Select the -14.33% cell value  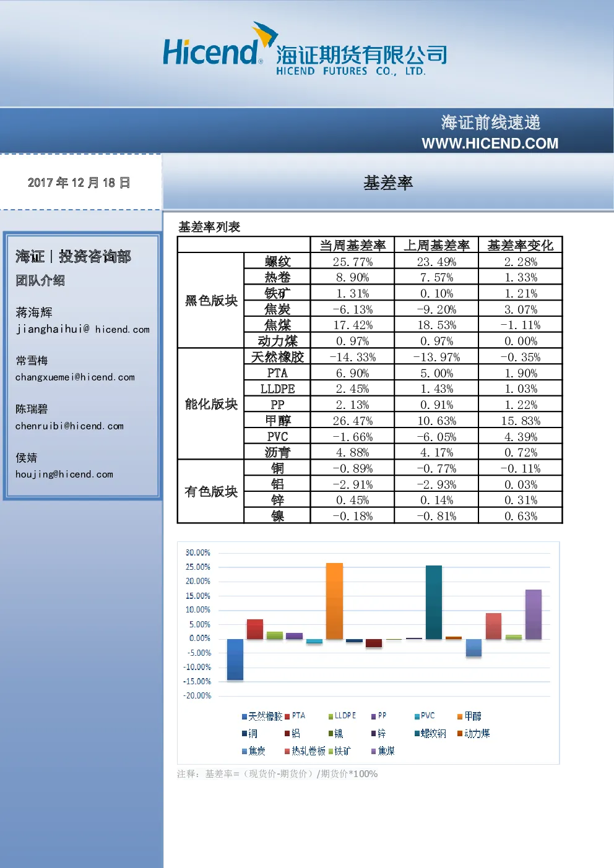353,357
